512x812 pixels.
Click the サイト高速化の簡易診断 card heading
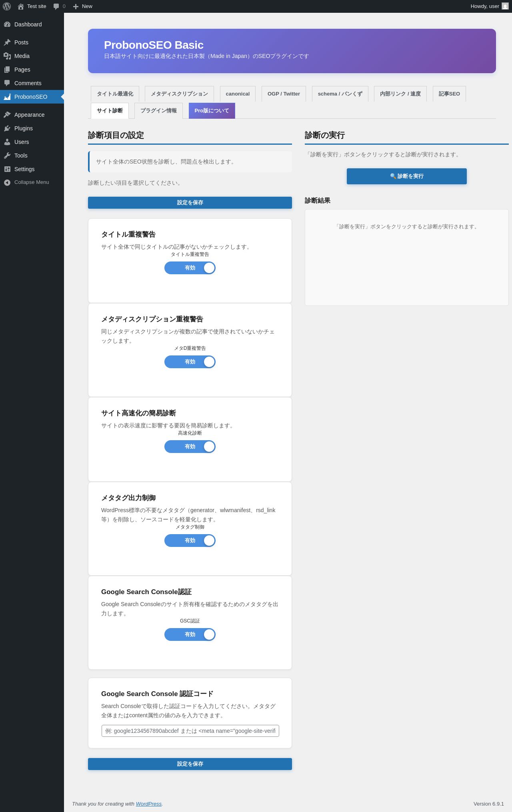138,413
